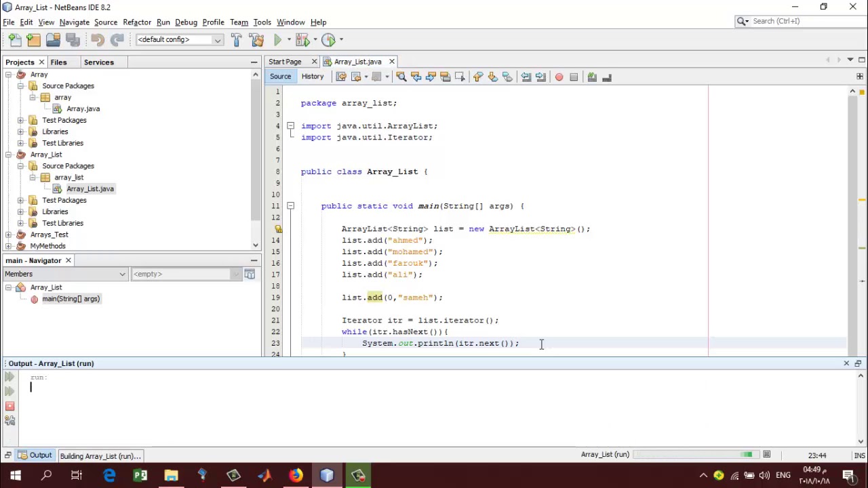Expand the Test Packages node under Array

(x=20, y=120)
